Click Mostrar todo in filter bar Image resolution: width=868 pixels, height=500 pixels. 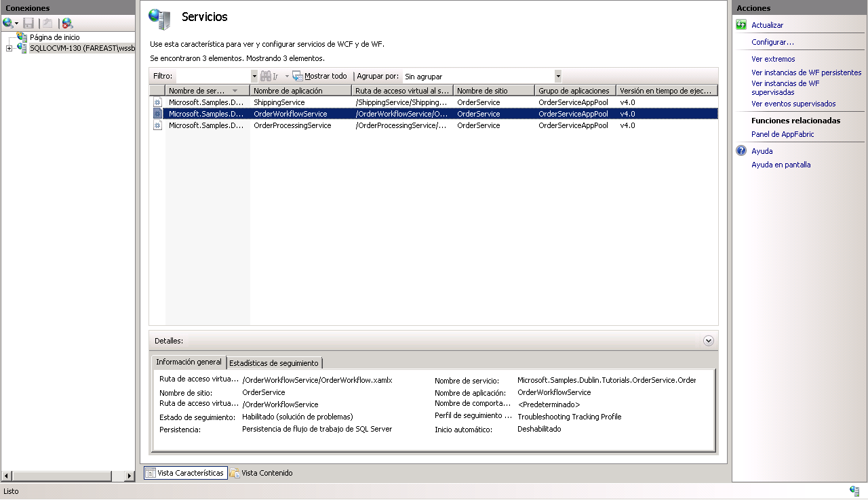pos(320,77)
